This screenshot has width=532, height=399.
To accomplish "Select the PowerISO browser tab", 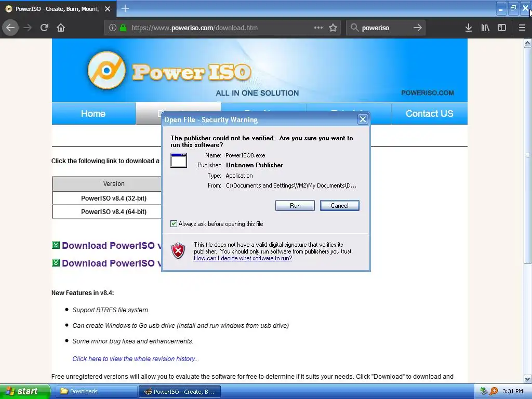I will click(x=58, y=9).
